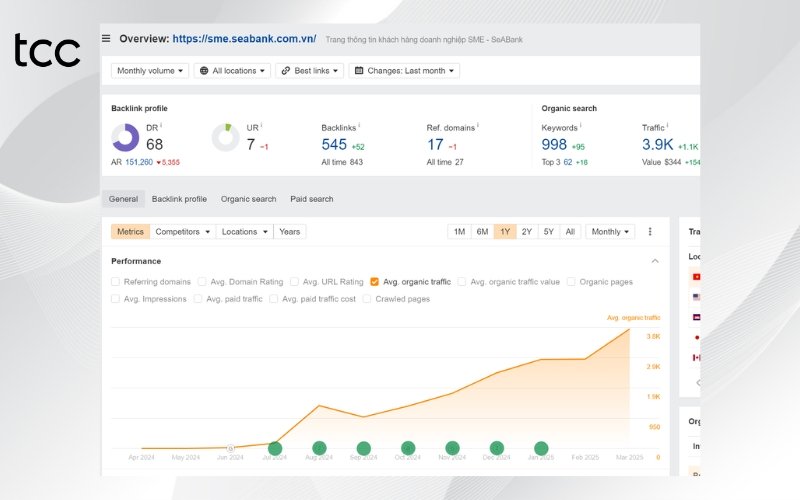Click the green marker at Oct 2024
The height and width of the screenshot is (500, 800).
pyautogui.click(x=408, y=448)
